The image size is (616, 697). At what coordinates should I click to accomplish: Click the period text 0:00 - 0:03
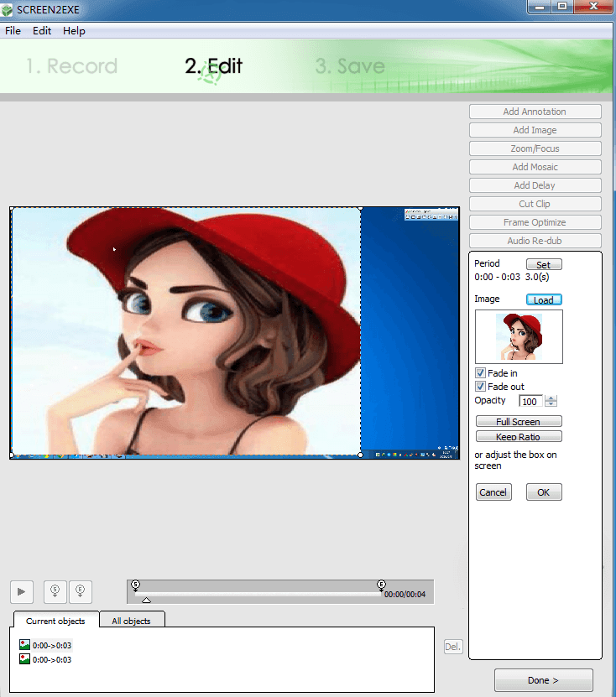(x=497, y=277)
